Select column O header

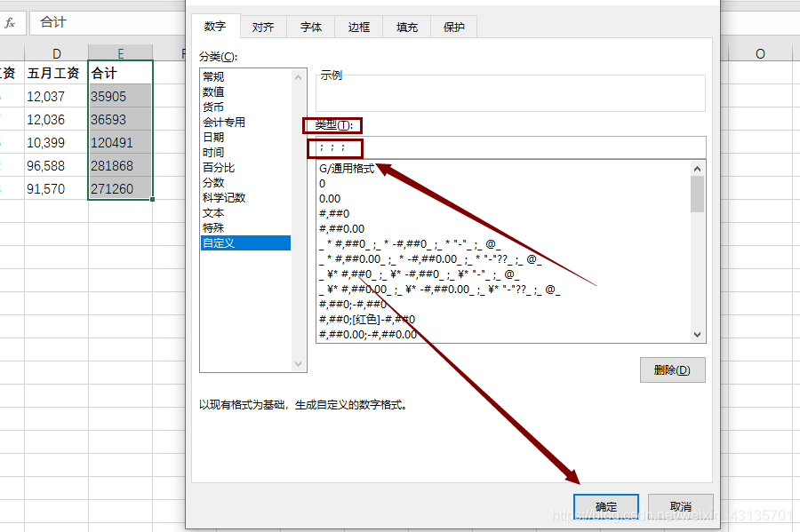point(760,53)
